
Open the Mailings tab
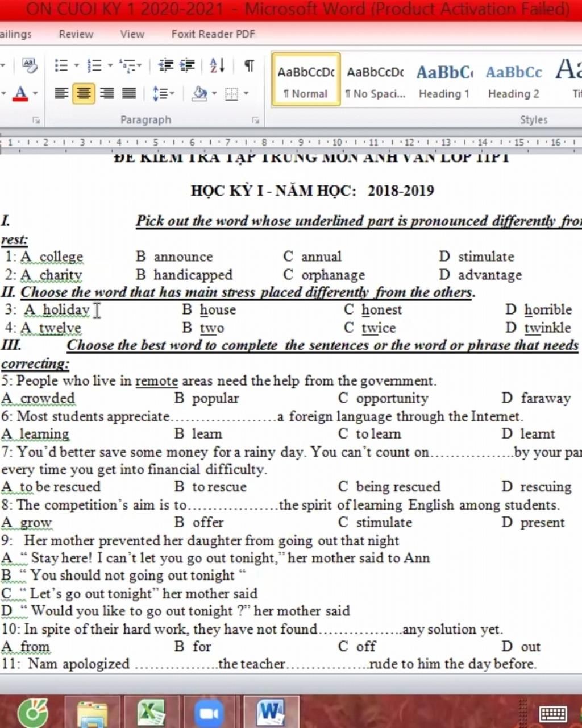[16, 34]
